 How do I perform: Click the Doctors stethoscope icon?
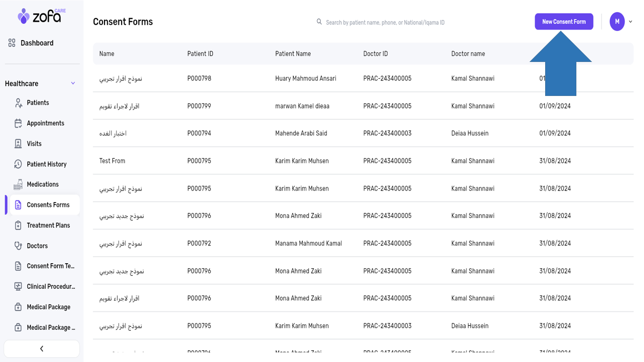[x=18, y=246]
